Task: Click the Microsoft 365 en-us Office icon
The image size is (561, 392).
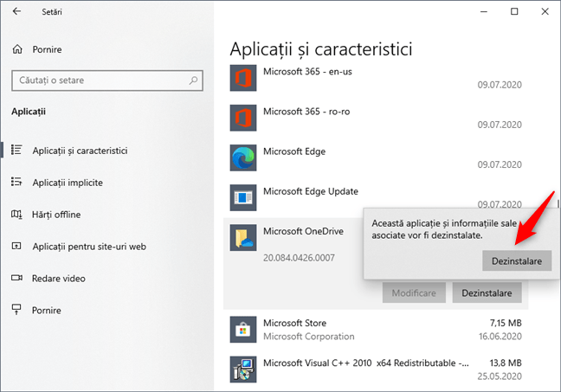Action: 243,78
